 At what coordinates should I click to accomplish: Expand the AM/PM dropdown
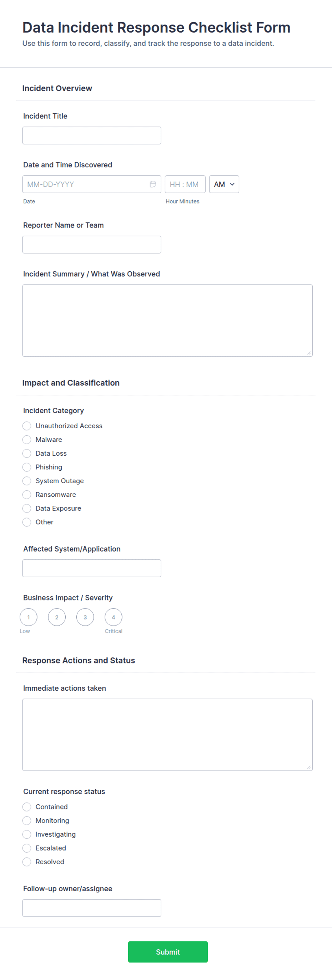point(224,184)
